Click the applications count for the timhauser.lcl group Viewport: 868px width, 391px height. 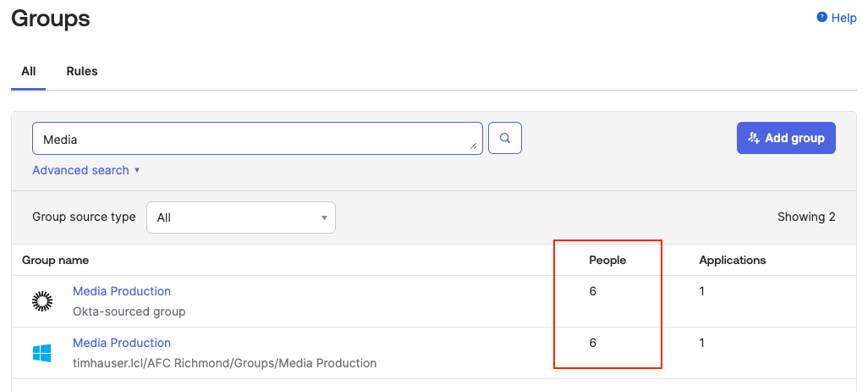pos(702,343)
